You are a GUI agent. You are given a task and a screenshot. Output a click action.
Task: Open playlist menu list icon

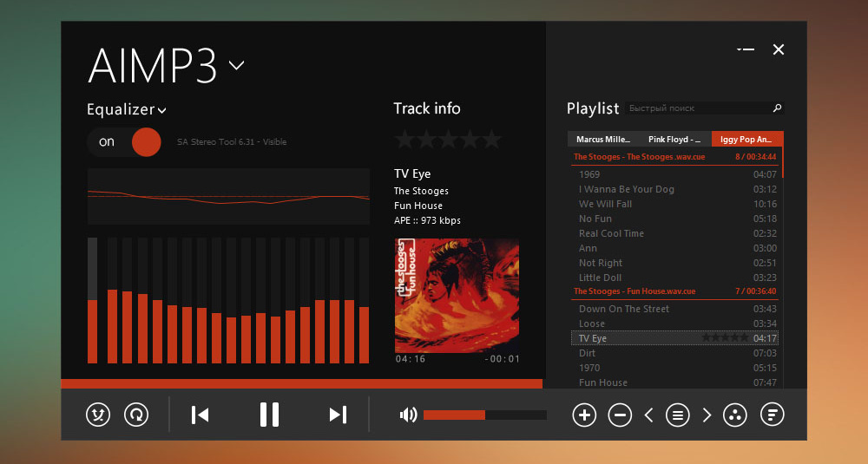[678, 415]
